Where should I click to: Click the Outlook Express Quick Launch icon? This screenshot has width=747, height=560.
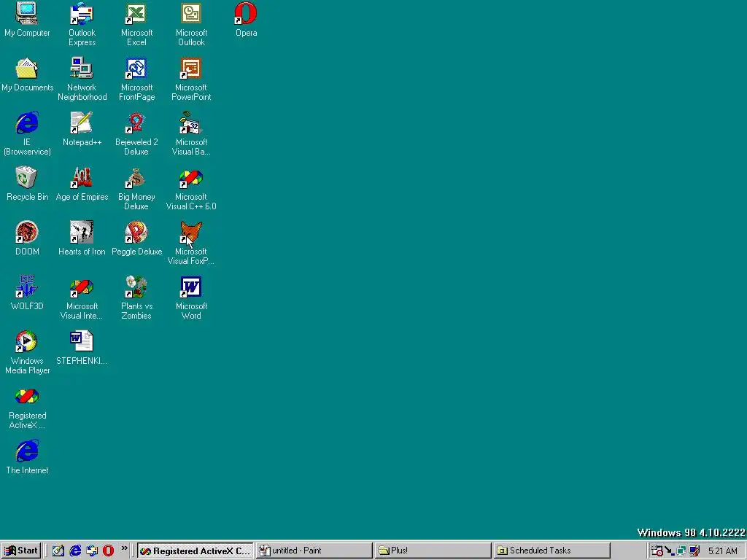click(91, 551)
